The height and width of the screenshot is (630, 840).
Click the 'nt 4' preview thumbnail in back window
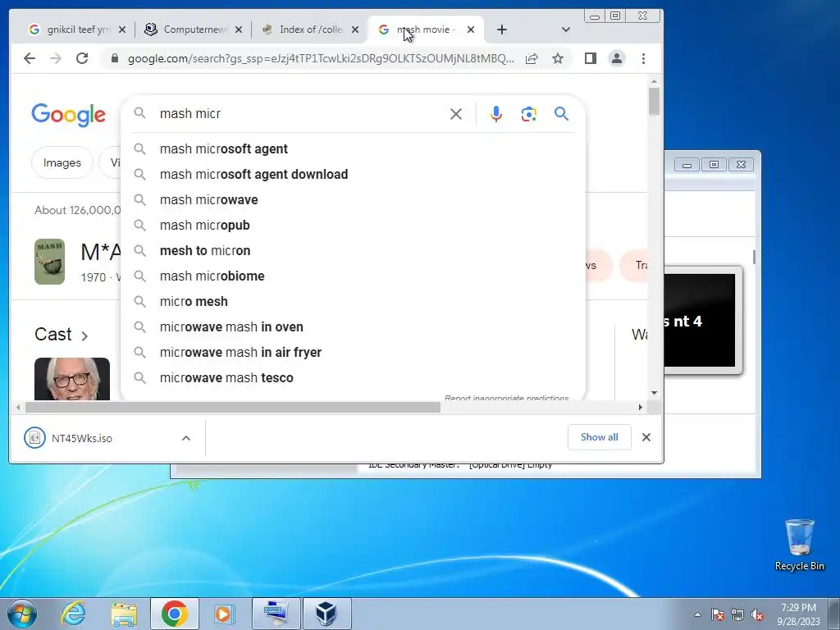coord(702,321)
